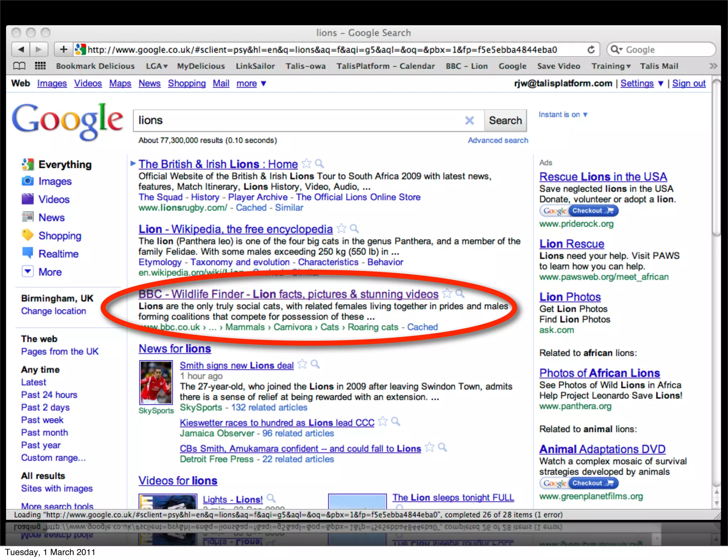Open the bookmarks book icon
Viewport: 728px width, 560px height.
click(x=19, y=66)
